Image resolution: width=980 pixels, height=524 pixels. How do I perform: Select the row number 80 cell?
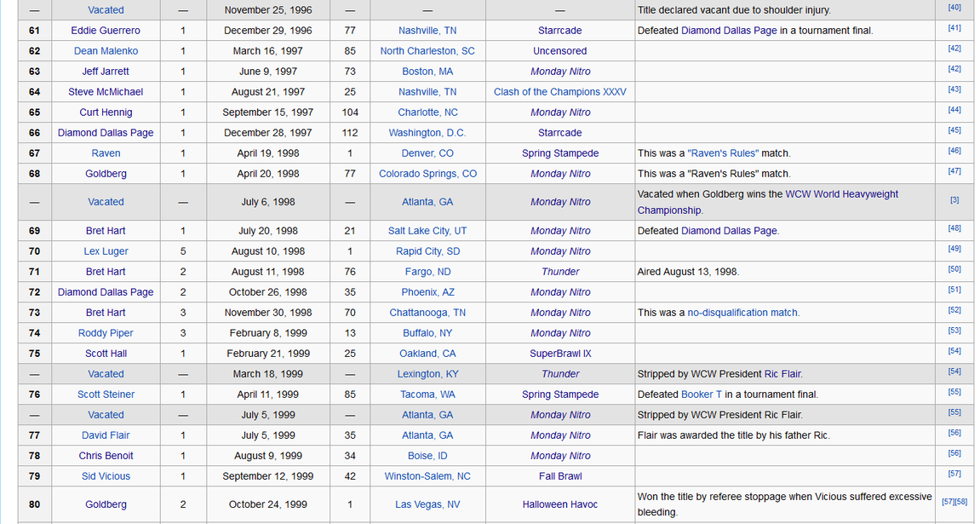click(x=34, y=504)
